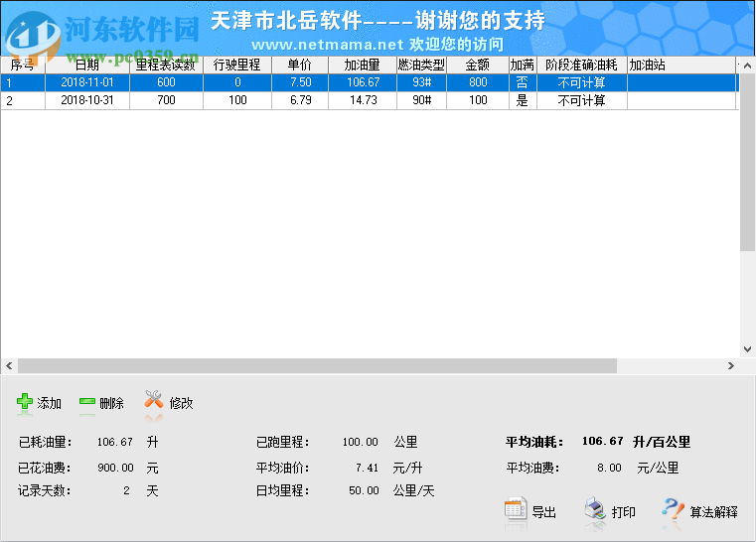Click 加油量 column header

[363, 66]
